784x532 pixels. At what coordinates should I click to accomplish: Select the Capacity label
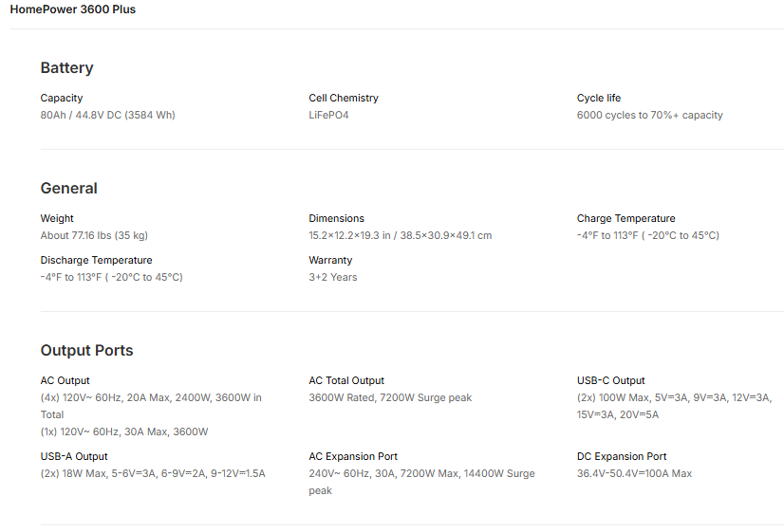[x=62, y=98]
